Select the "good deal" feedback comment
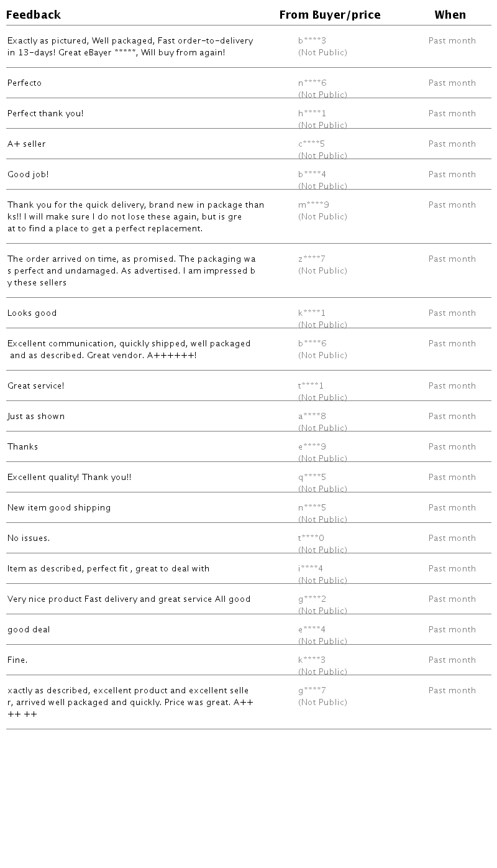The height and width of the screenshot is (868, 497). click(29, 630)
